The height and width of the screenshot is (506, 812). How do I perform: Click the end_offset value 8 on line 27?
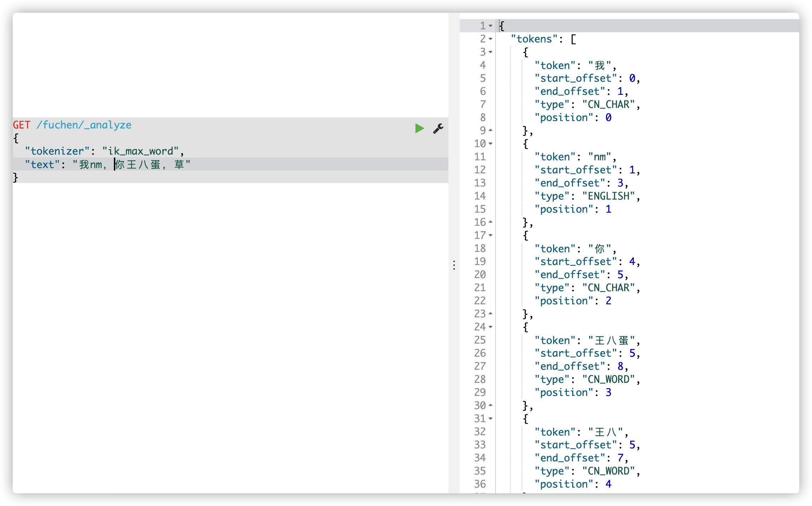tap(621, 366)
